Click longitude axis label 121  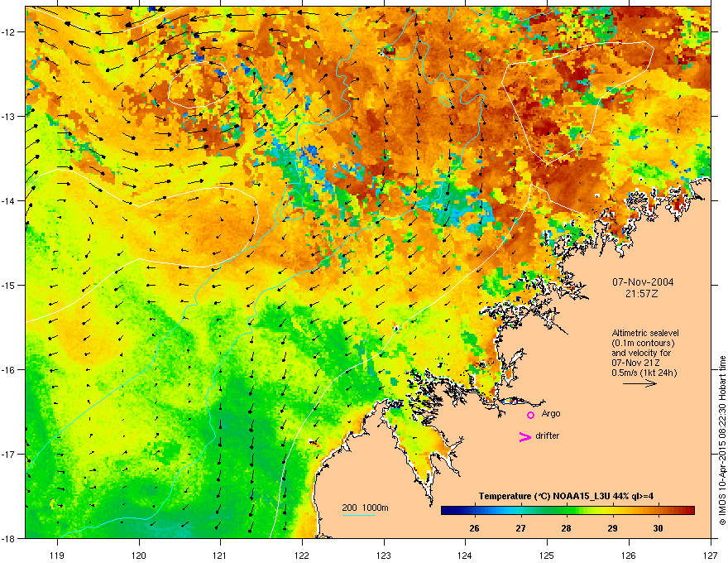[220, 555]
